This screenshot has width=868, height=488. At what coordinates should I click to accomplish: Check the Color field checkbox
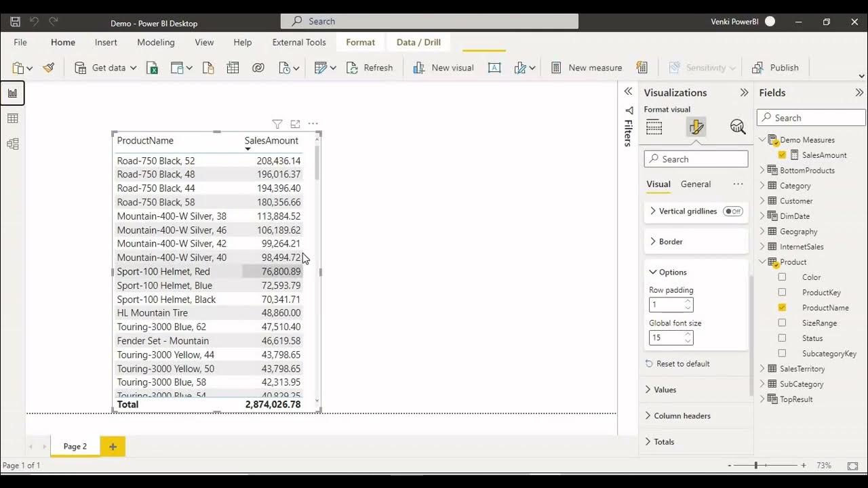tap(783, 277)
